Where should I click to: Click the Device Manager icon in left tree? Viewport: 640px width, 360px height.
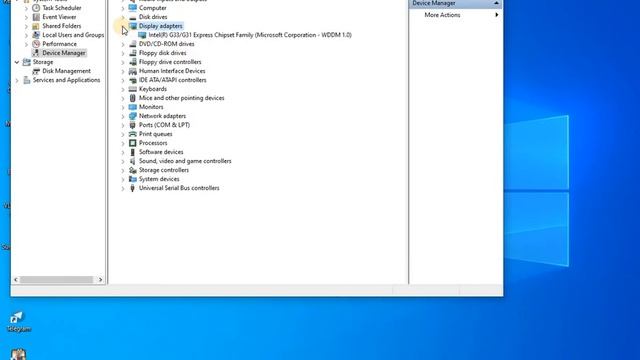36,53
